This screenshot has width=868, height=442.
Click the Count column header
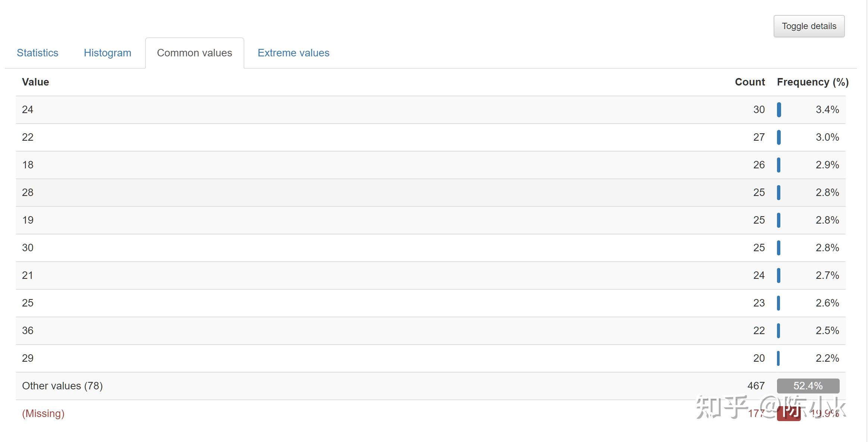click(749, 82)
